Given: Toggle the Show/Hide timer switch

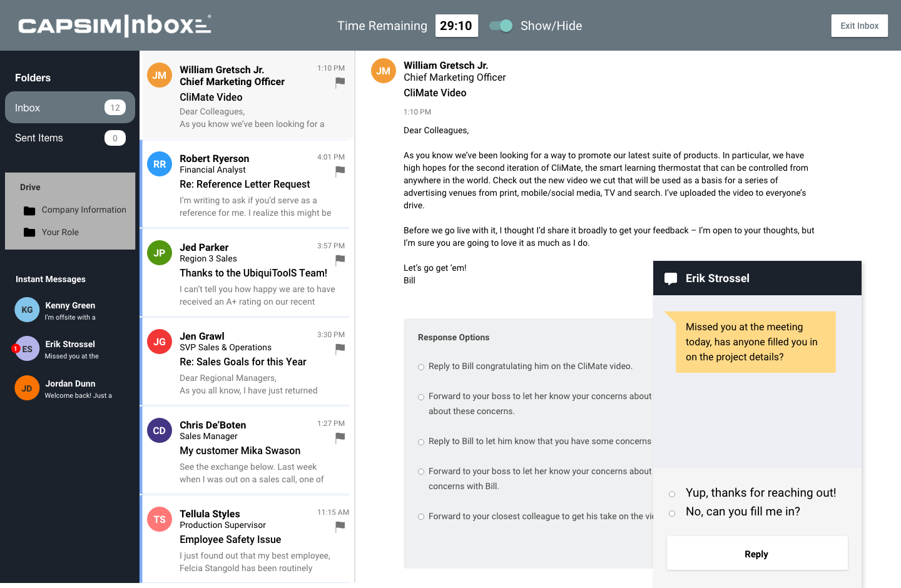Looking at the screenshot, I should 501,26.
